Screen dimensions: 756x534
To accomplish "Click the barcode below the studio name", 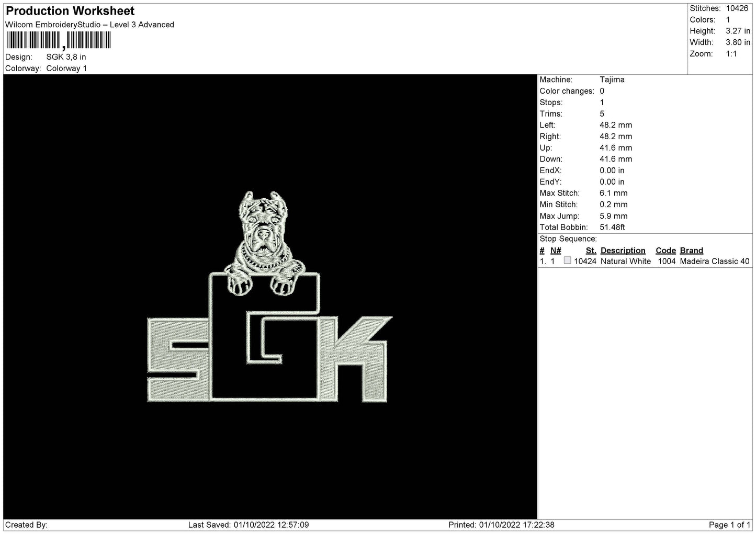I will [x=59, y=41].
